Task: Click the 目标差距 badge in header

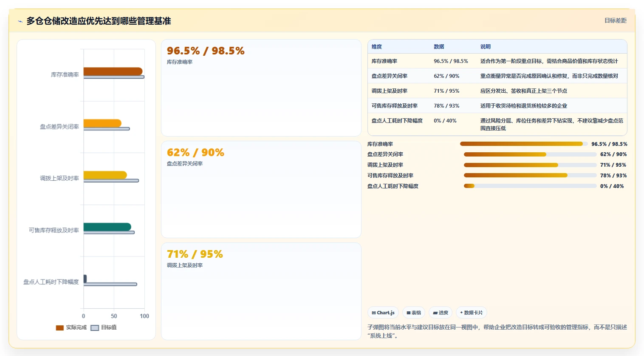Action: coord(616,20)
